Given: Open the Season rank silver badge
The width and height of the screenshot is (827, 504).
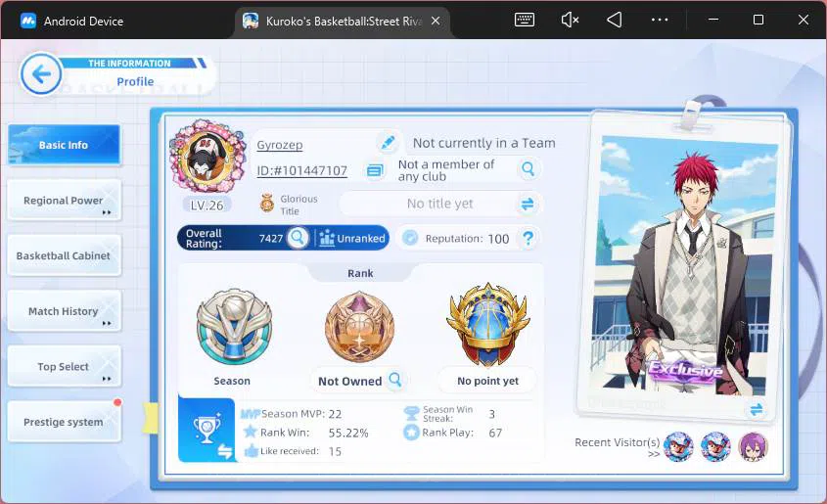Looking at the screenshot, I should tap(234, 327).
